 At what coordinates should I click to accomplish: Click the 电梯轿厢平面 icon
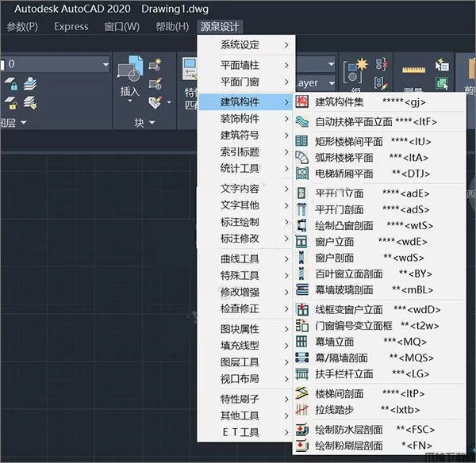coord(301,173)
